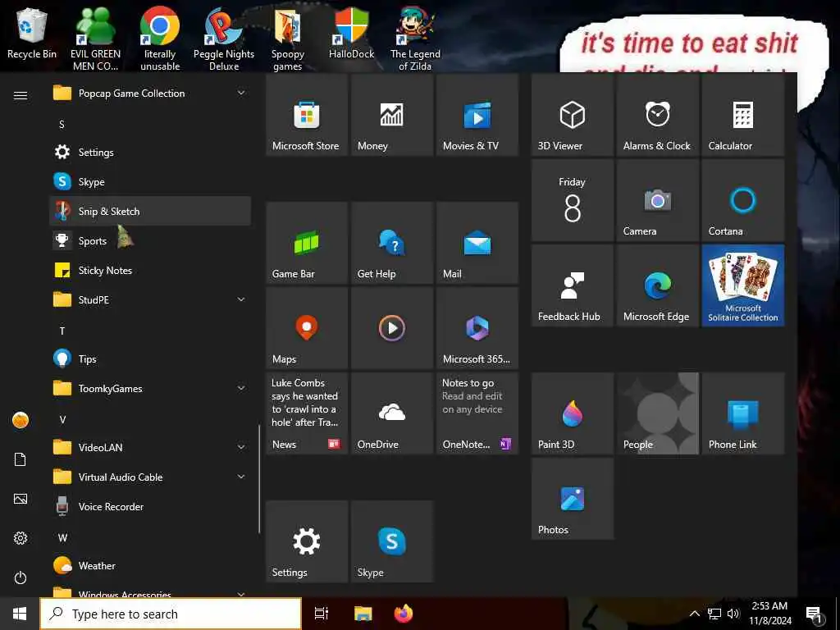The height and width of the screenshot is (630, 840).
Task: Open Weather from the app list
Action: click(x=150, y=566)
